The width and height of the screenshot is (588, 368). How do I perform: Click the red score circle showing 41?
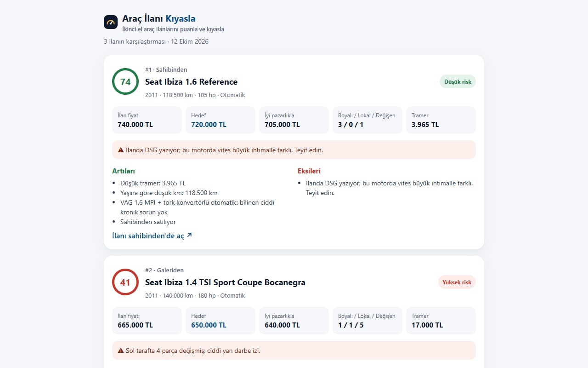click(125, 282)
